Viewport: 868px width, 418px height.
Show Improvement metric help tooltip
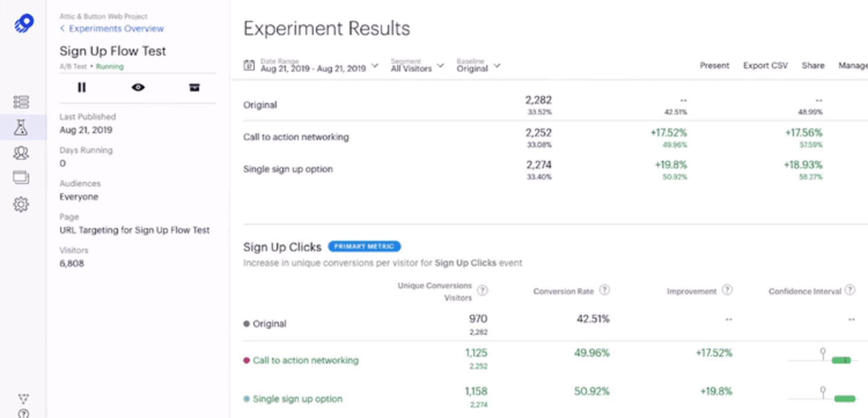(x=727, y=290)
